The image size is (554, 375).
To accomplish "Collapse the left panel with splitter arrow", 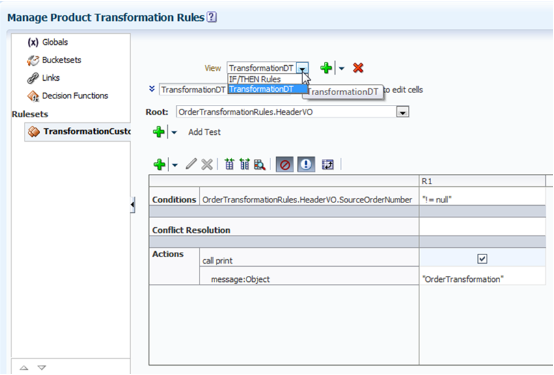I will coord(132,205).
